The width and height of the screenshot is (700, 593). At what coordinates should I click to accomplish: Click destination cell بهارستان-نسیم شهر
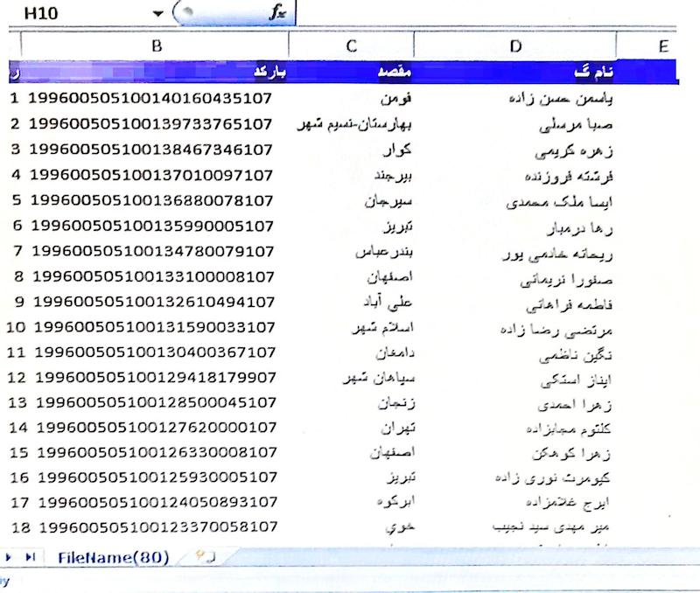point(354,124)
